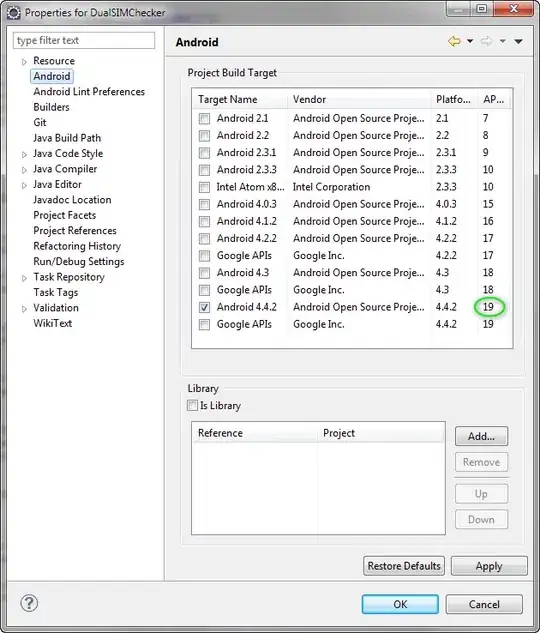
Task: Click Intel Corporation vendor cell
Action: point(331,187)
